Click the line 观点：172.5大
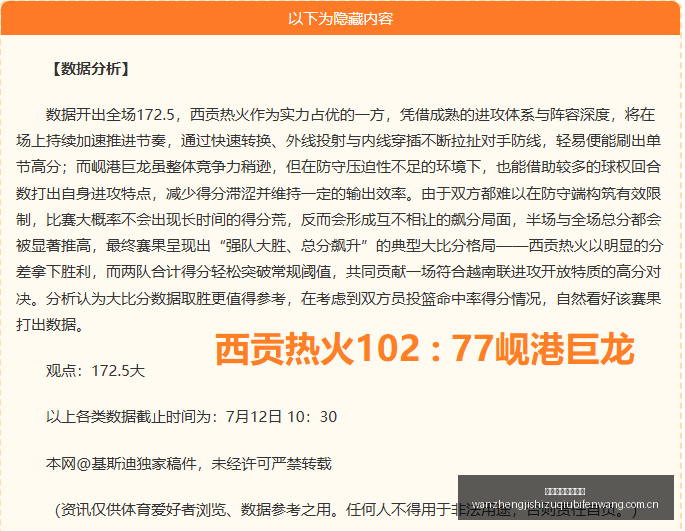685x531 pixels. 95,371
